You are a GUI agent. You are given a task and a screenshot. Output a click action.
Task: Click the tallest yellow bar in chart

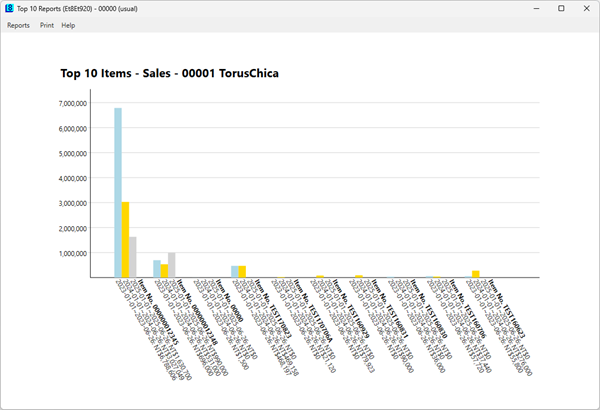coord(126,238)
